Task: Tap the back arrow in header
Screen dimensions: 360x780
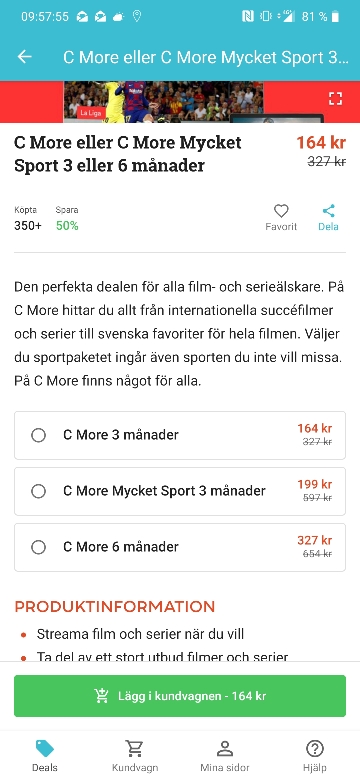Action: coord(24,57)
